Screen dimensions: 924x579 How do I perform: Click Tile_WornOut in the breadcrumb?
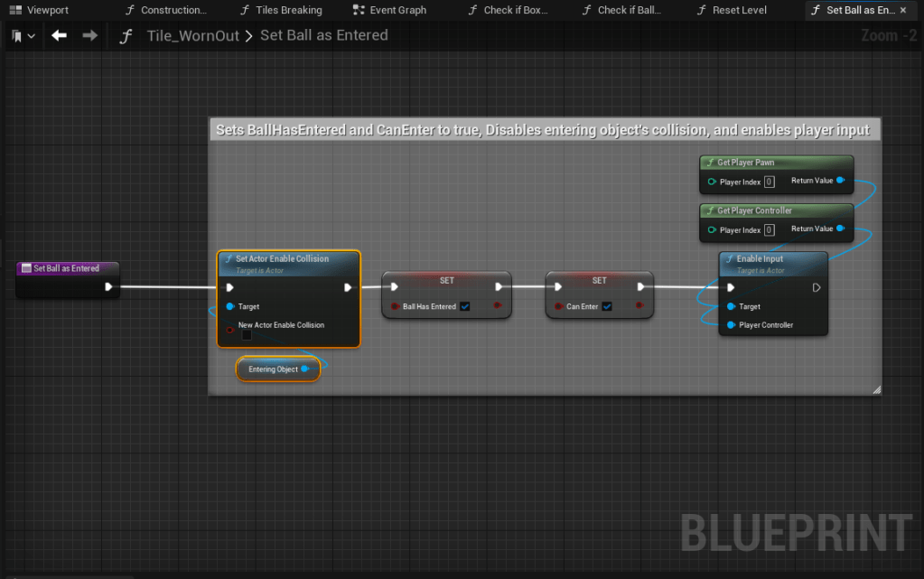tap(194, 36)
